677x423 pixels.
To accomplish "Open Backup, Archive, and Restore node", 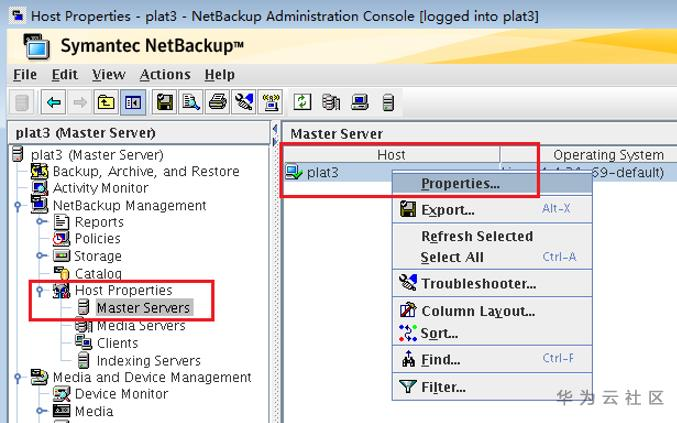I will (x=146, y=171).
